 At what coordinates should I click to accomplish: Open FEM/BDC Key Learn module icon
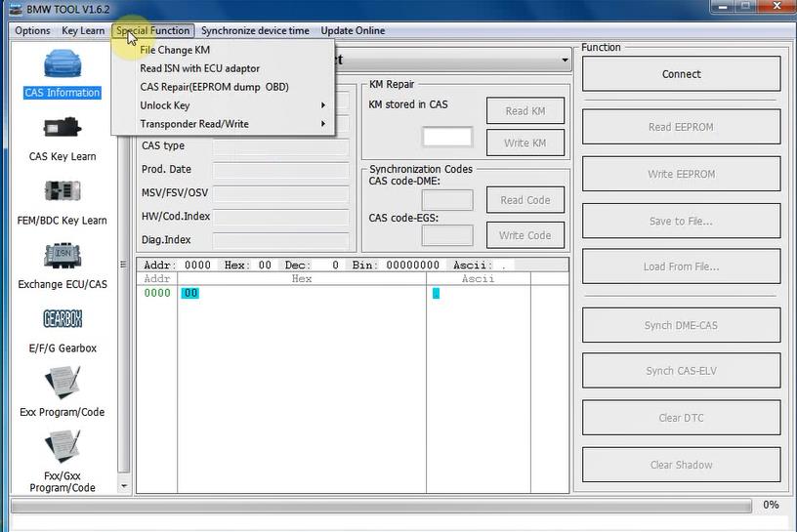click(x=63, y=192)
